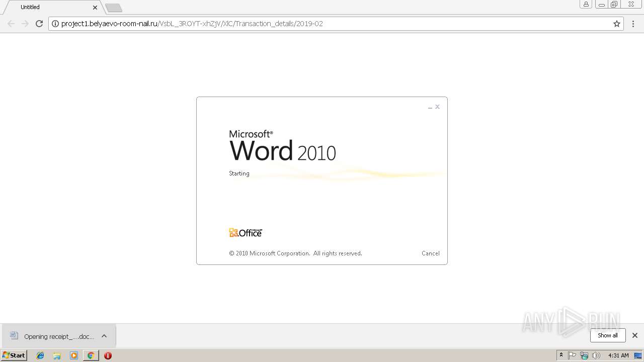The image size is (644, 362).
Task: Open a new Chrome tab
Action: [x=114, y=8]
